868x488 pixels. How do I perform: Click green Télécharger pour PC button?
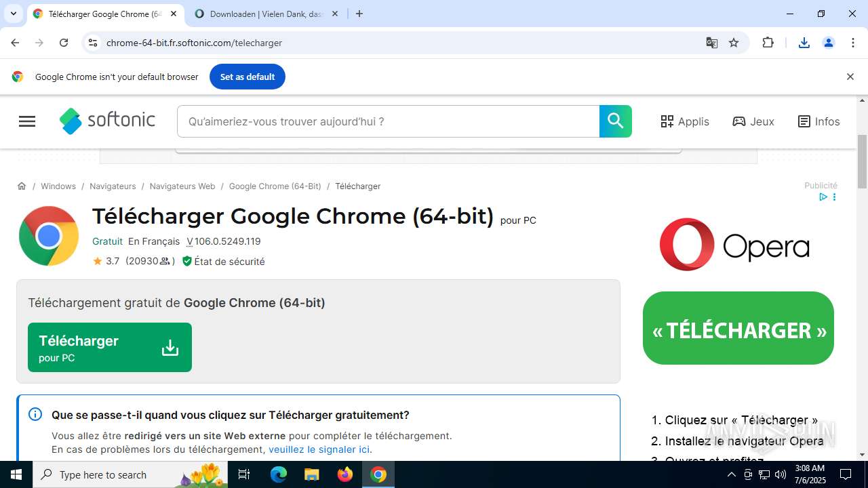(110, 347)
